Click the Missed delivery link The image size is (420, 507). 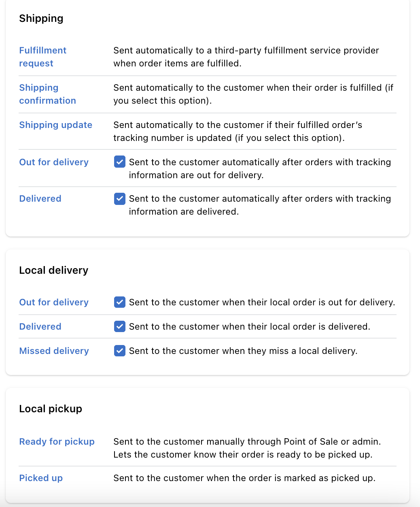(54, 351)
